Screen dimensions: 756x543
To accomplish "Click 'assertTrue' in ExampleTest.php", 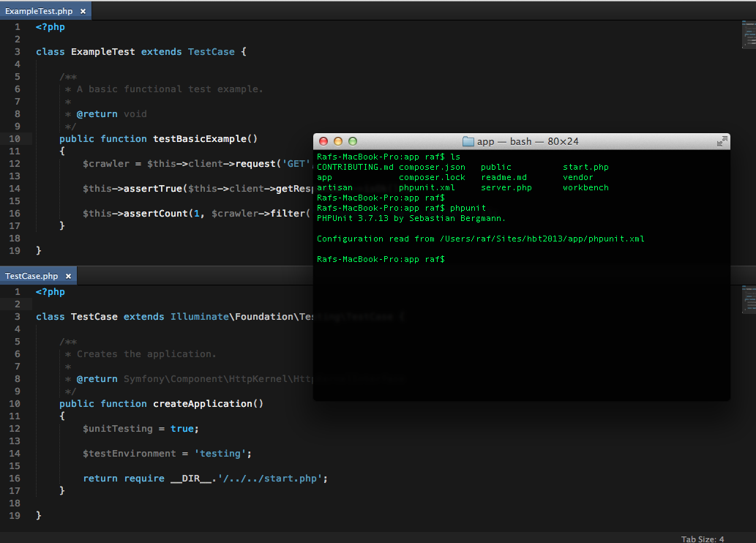I will click(153, 189).
